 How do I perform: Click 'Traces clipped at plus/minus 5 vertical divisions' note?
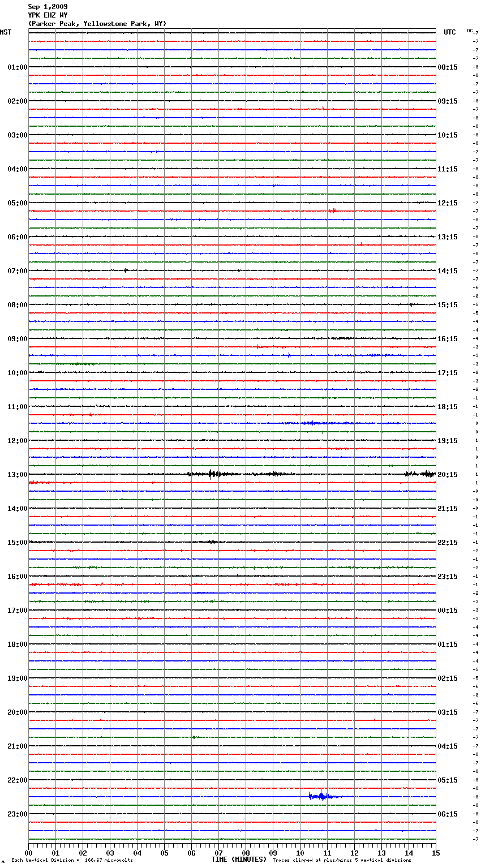click(342, 861)
